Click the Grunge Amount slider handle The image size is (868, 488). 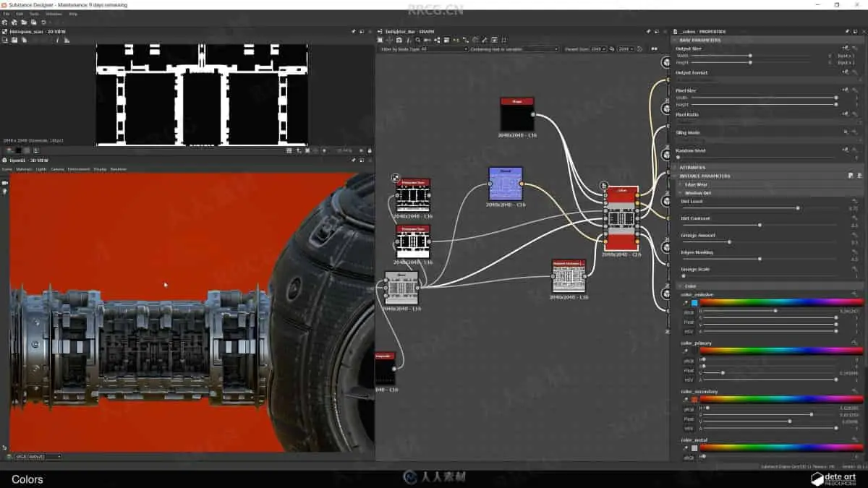click(x=728, y=242)
